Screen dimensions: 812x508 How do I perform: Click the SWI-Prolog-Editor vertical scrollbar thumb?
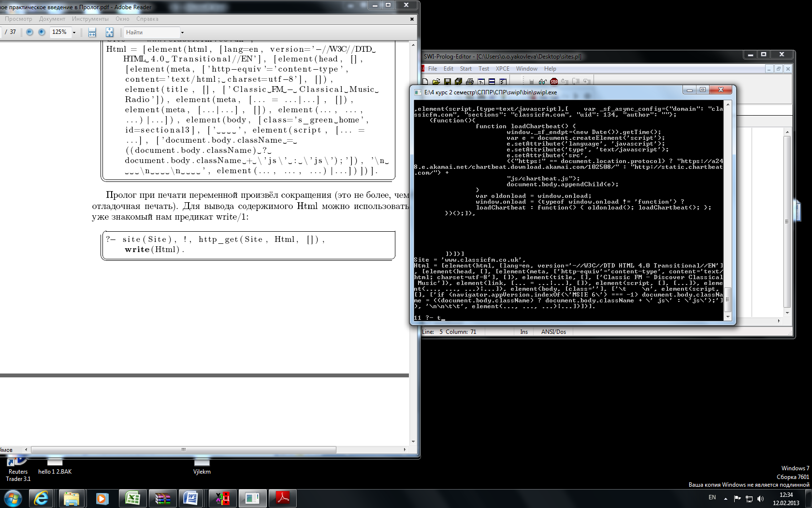point(787,222)
